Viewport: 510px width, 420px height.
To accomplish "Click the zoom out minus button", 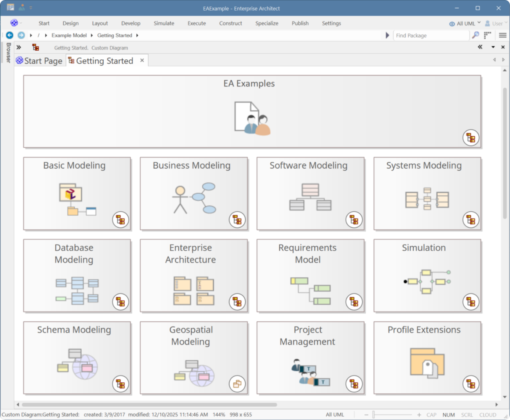I will pyautogui.click(x=366, y=415).
